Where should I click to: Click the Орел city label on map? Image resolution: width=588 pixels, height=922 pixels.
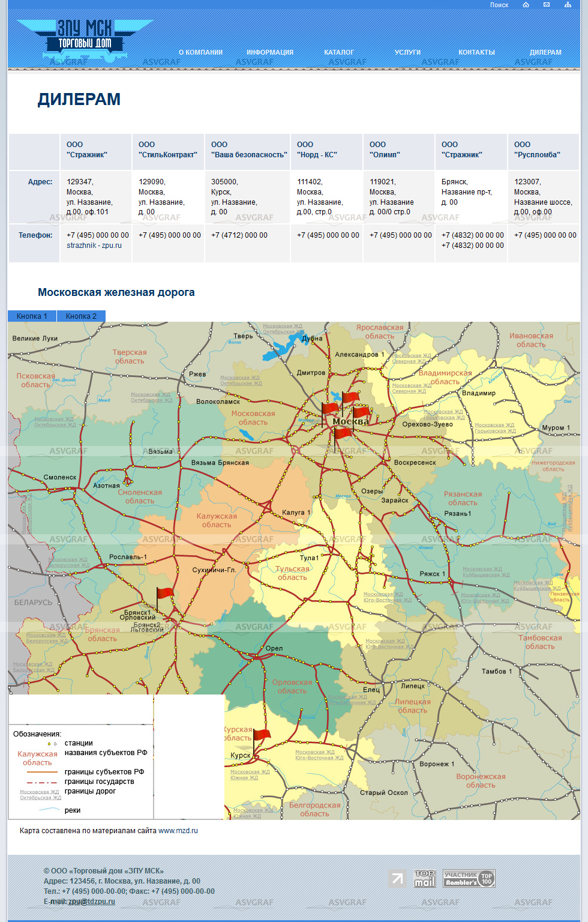[274, 648]
